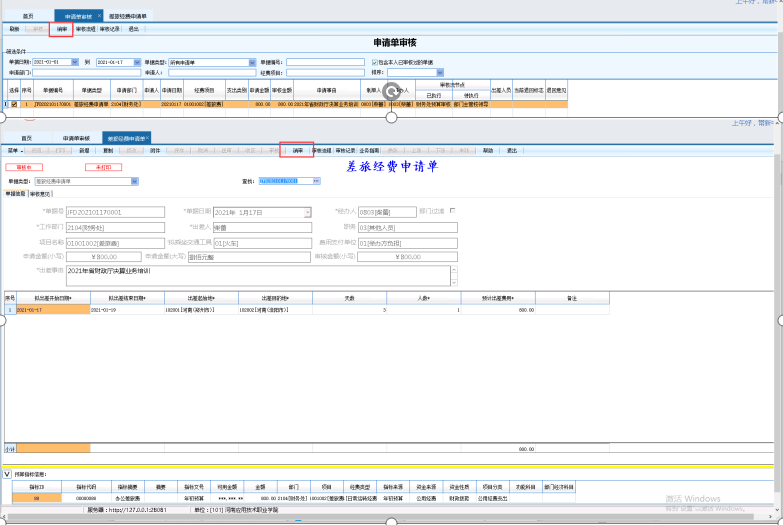
Task: Switch to the 首页 tab in the upper window
Action: click(28, 16)
